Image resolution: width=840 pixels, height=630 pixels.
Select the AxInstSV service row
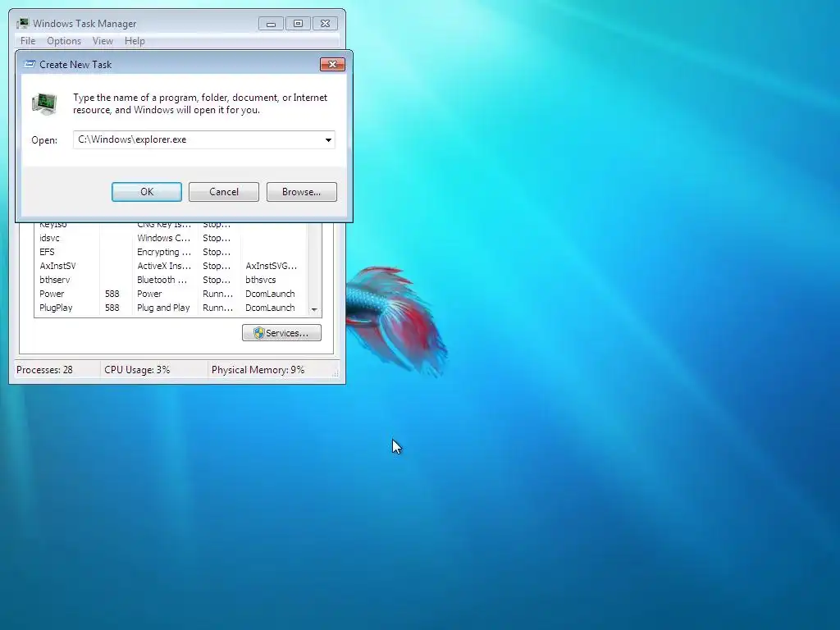(x=170, y=266)
